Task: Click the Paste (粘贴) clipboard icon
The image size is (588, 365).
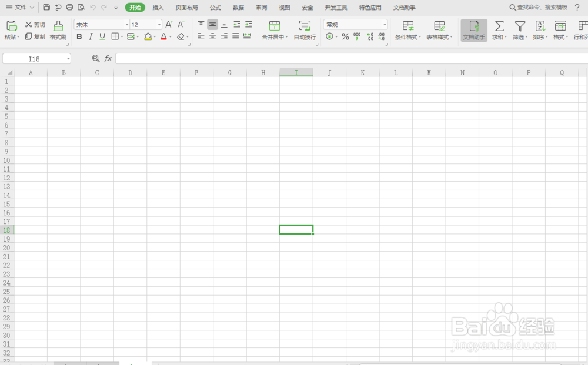Action: [12, 26]
